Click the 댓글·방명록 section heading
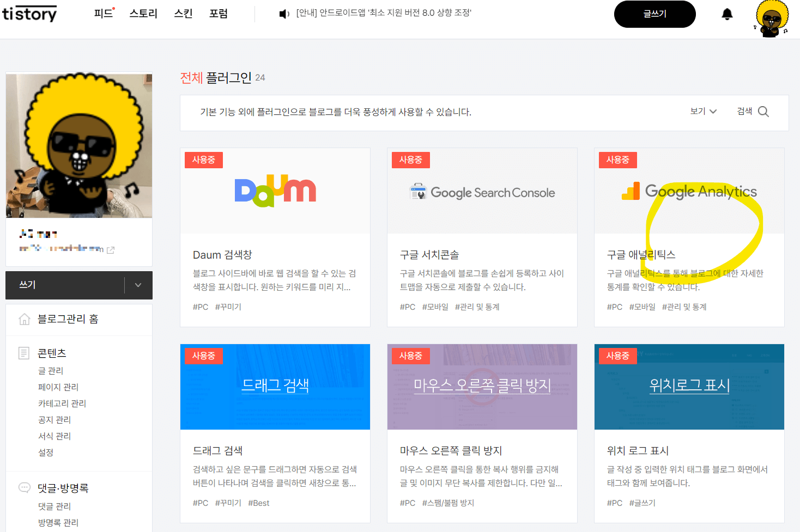The width and height of the screenshot is (800, 532). (63, 488)
